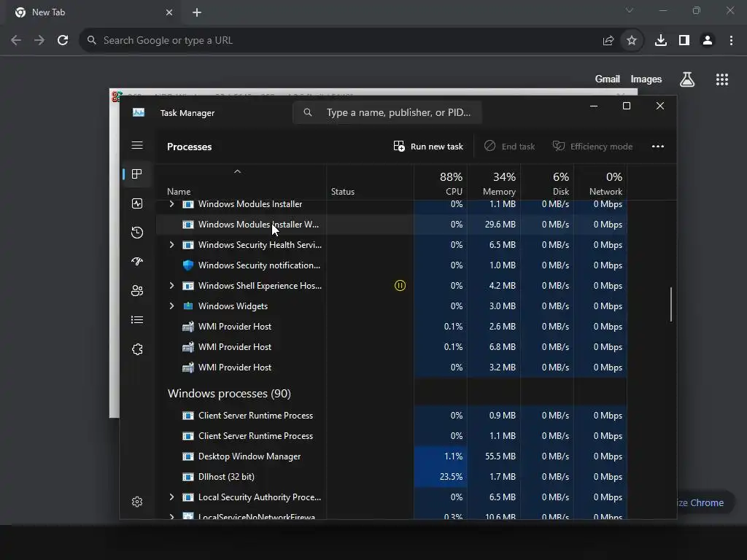Image resolution: width=747 pixels, height=560 pixels.
Task: Select the WMI Provider Host using 2.6 MB
Action: point(391,326)
